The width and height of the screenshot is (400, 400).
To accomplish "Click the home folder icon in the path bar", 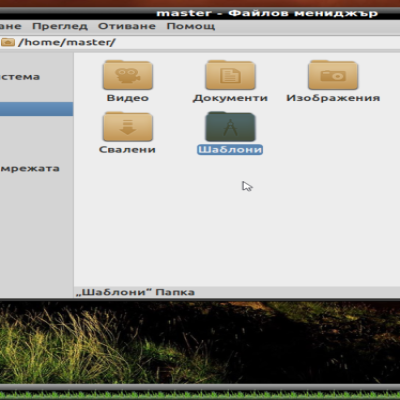I will 7,42.
